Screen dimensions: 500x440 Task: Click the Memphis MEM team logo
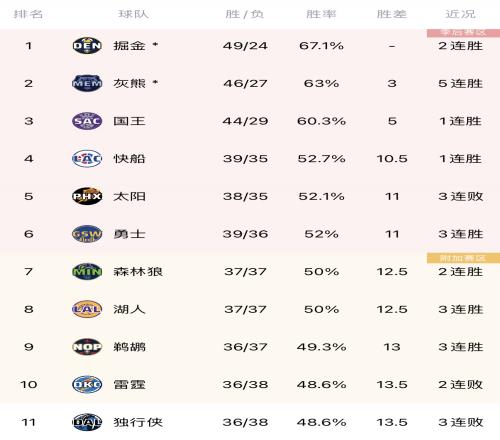pos(87,83)
